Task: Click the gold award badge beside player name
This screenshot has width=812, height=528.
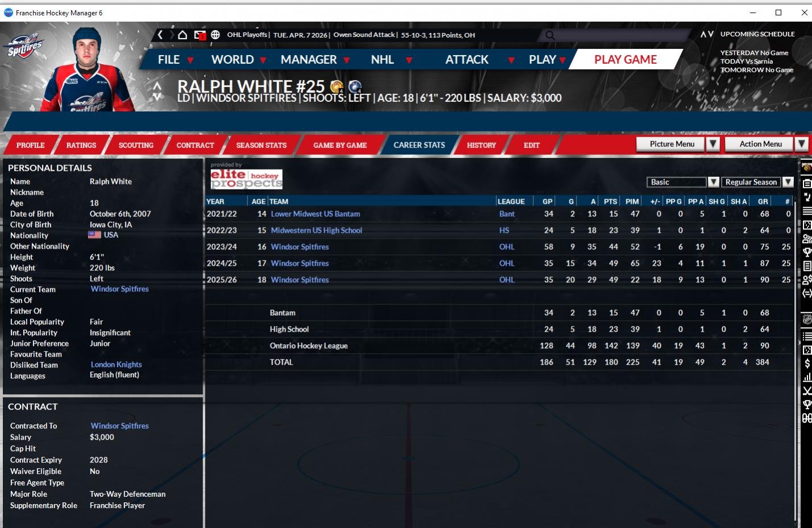Action: click(x=337, y=86)
